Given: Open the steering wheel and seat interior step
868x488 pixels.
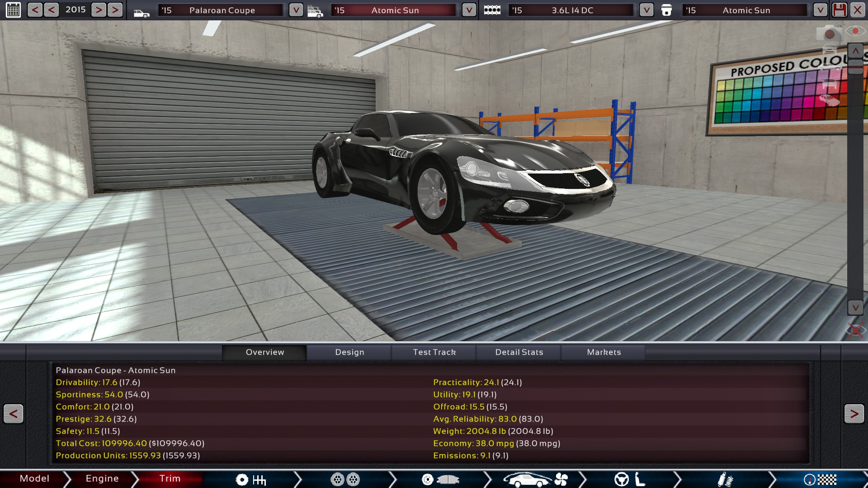Looking at the screenshot, I should pyautogui.click(x=630, y=479).
